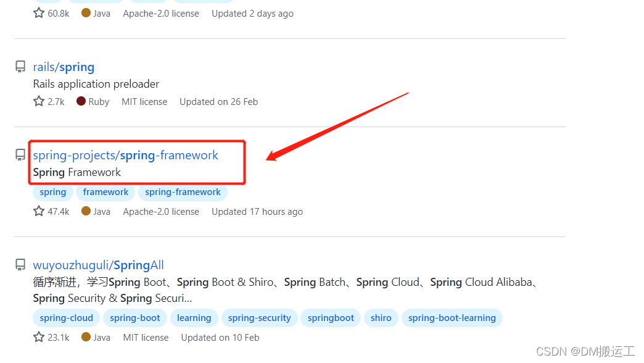This screenshot has height=363, width=644.
Task: Open the rails/spring repository link
Action: click(x=64, y=67)
